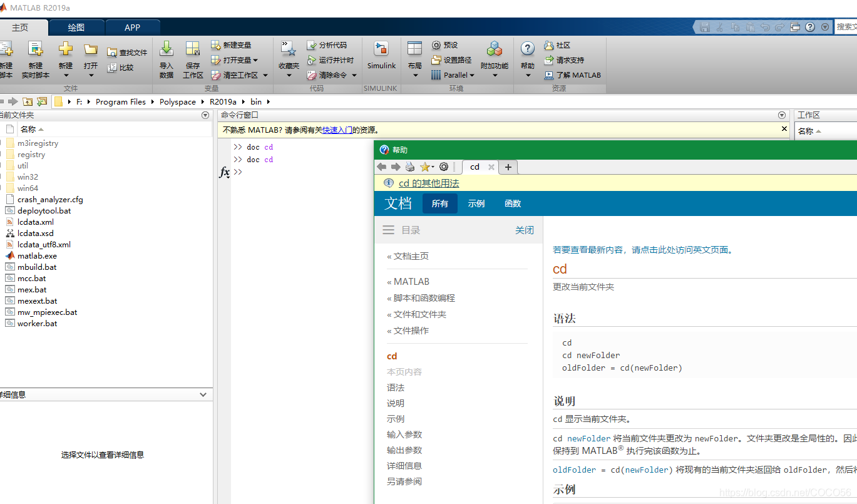Viewport: 857px width, 504px height.
Task: Select the win64 folder
Action: click(x=28, y=188)
